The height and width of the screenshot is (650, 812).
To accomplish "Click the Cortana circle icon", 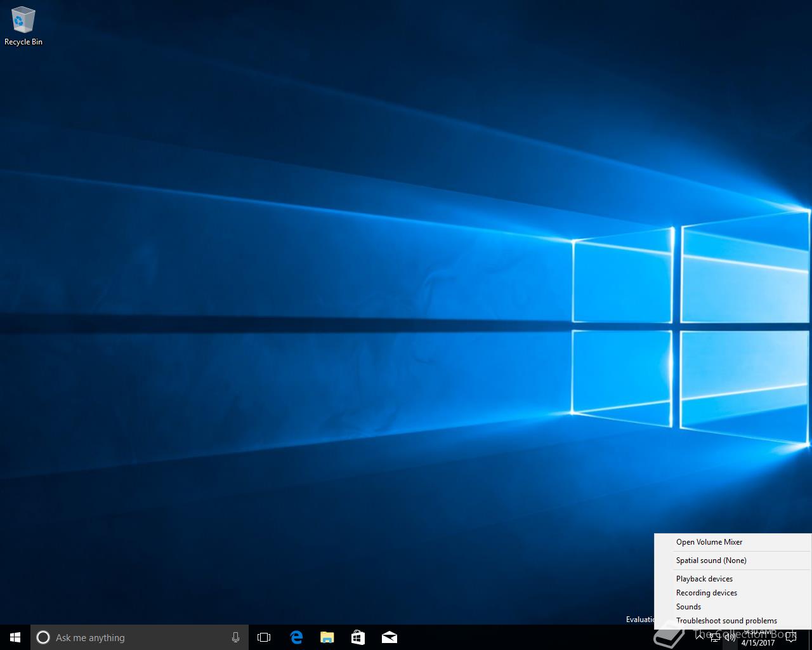I will pyautogui.click(x=43, y=637).
